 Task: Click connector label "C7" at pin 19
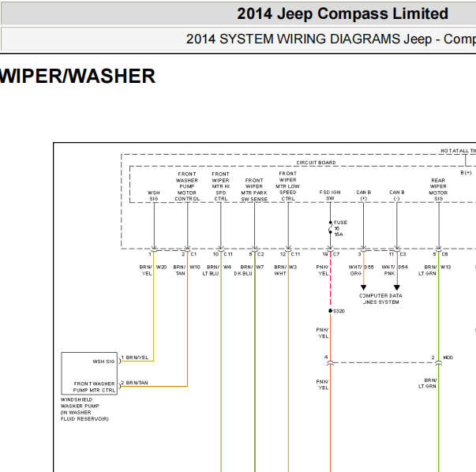[336, 254]
